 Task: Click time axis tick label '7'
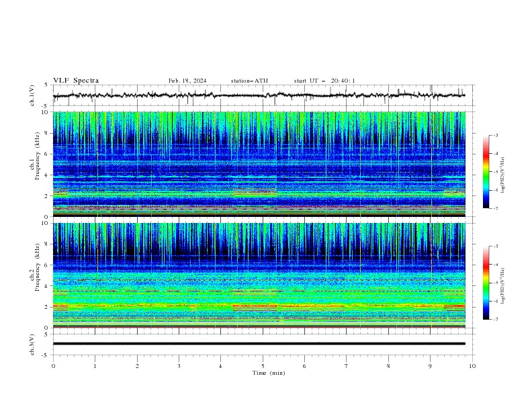point(347,366)
